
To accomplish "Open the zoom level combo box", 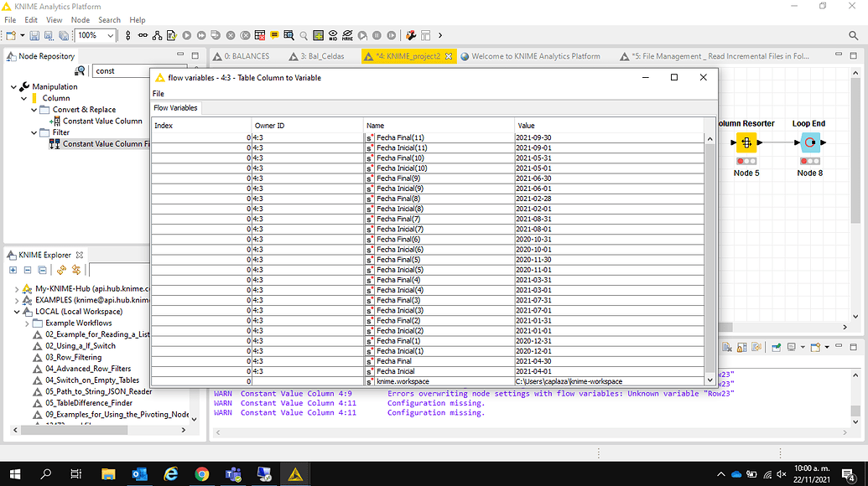I will pos(111,35).
